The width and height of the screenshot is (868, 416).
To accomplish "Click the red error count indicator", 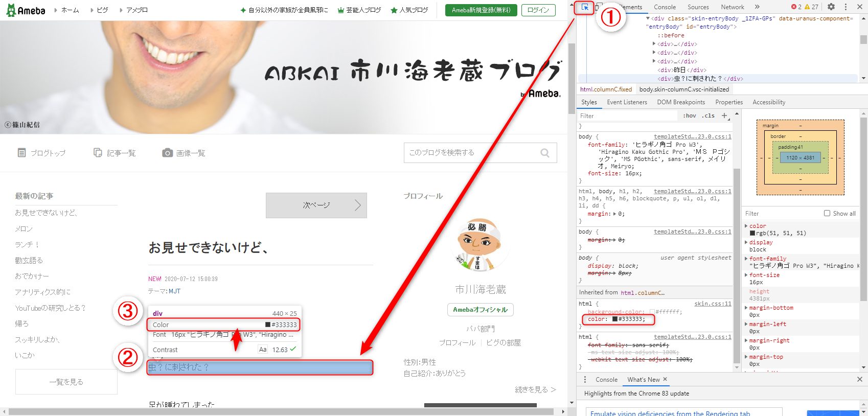I will click(x=796, y=7).
